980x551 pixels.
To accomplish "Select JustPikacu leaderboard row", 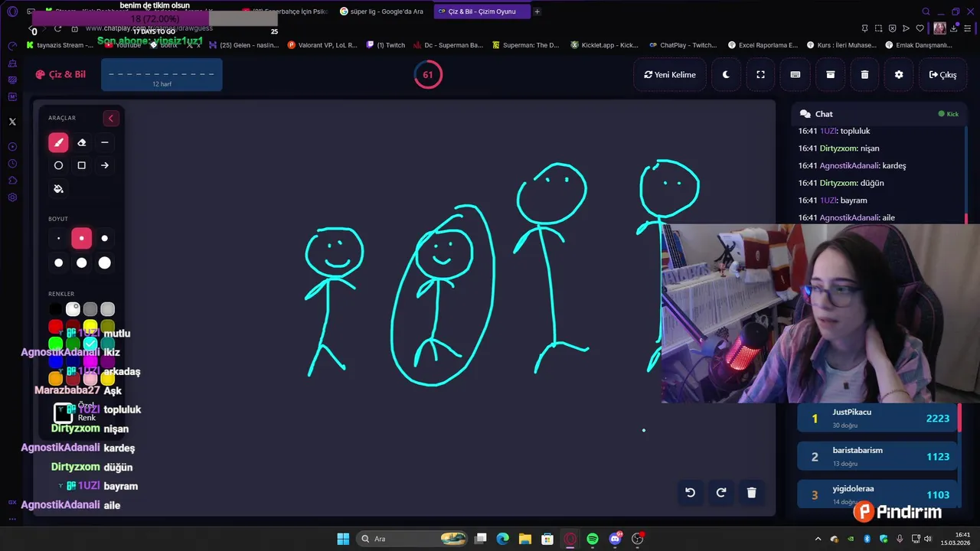I will click(x=877, y=418).
